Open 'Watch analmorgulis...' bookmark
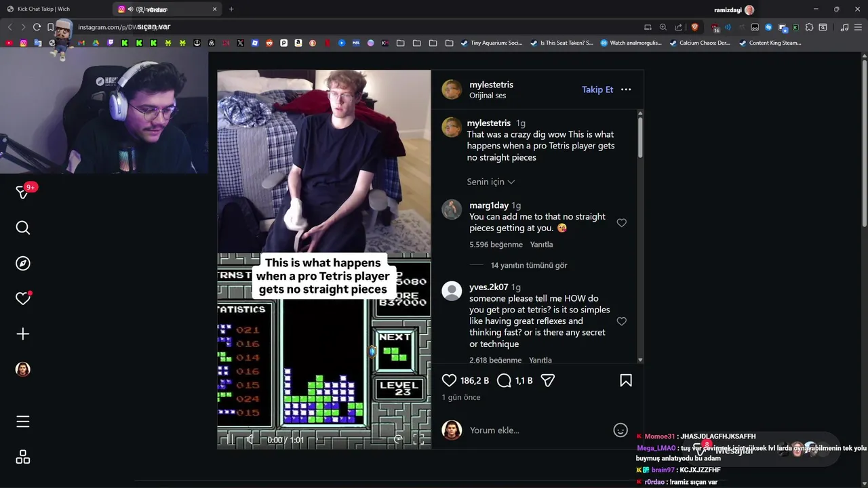Viewport: 868px width, 488px height. tap(632, 43)
